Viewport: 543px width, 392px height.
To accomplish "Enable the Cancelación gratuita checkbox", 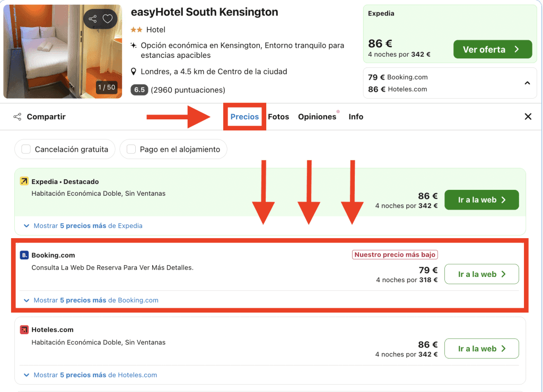I will click(x=26, y=150).
